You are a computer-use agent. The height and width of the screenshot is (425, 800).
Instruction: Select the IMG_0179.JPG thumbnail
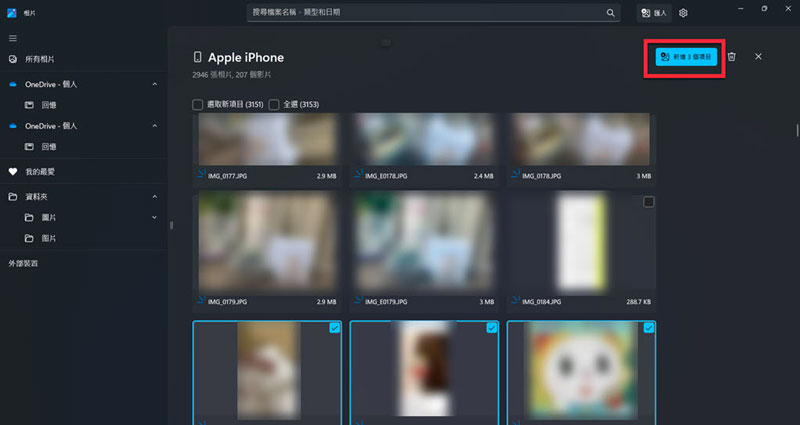click(267, 242)
